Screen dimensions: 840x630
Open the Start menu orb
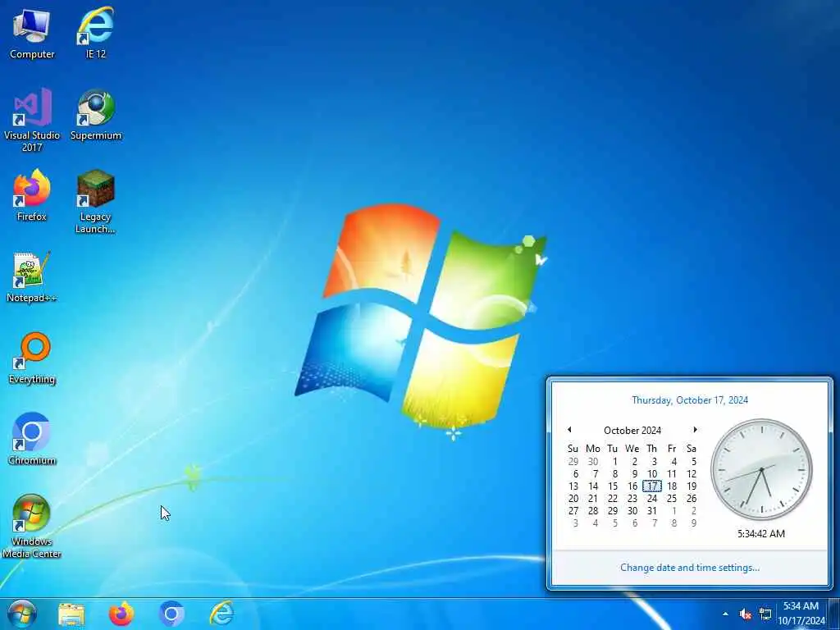[22, 614]
